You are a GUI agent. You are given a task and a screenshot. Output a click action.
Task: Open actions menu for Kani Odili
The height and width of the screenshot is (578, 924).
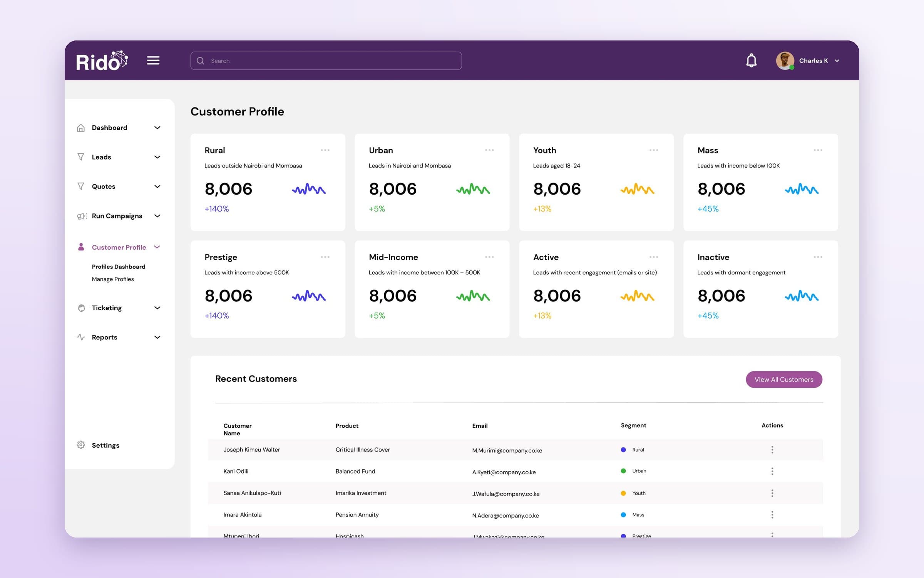pos(772,471)
